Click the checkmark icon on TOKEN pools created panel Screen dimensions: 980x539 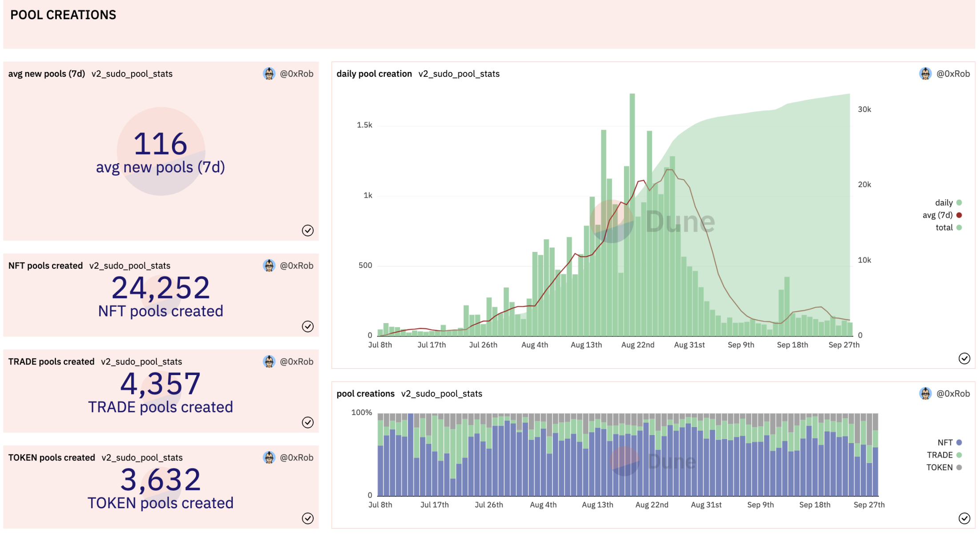tap(308, 518)
